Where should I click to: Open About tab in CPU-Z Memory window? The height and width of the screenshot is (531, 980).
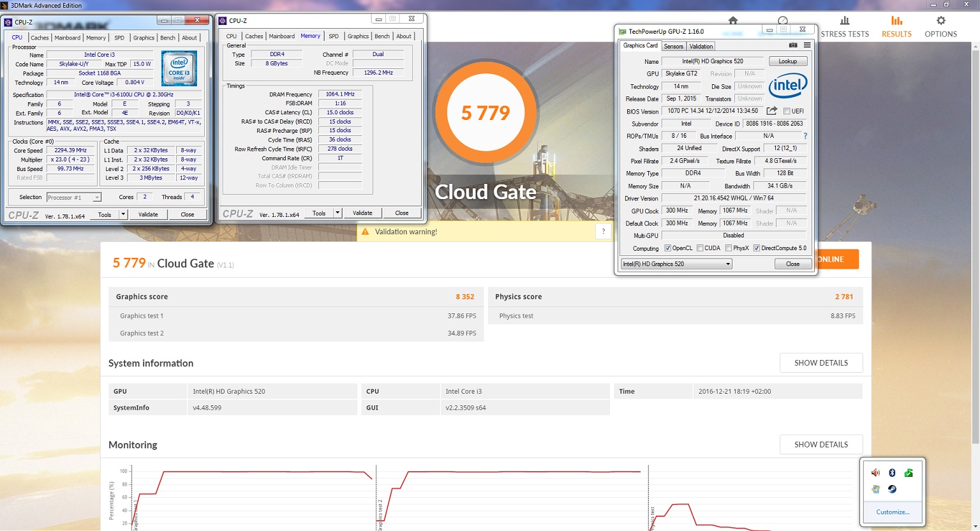click(x=404, y=36)
